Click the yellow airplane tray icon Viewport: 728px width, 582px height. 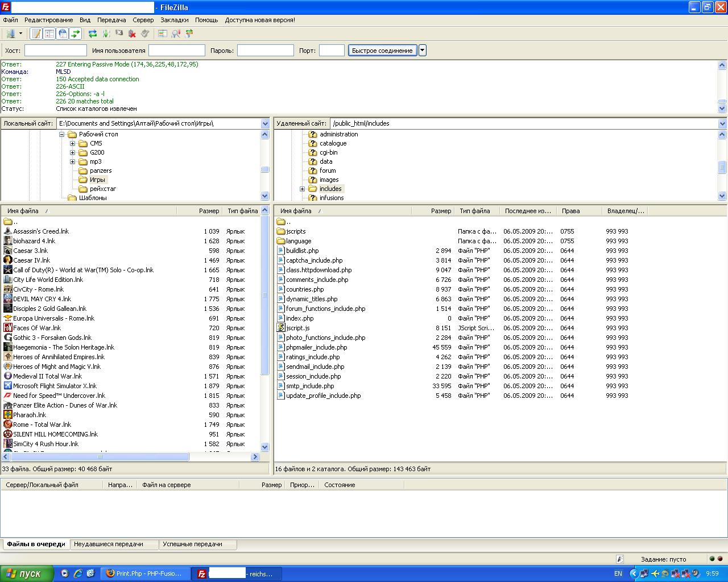pyautogui.click(x=655, y=573)
